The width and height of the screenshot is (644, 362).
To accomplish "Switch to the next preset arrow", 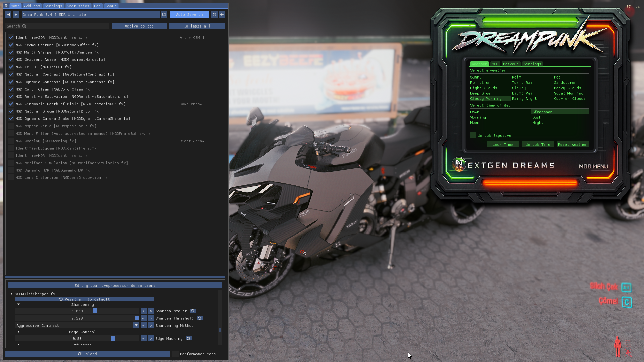I will point(16,15).
